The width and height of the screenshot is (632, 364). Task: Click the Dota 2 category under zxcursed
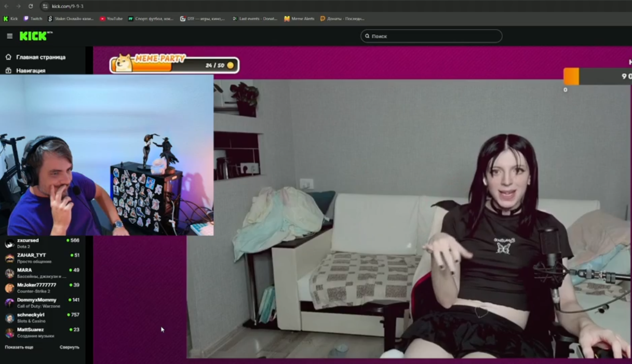pos(23,247)
